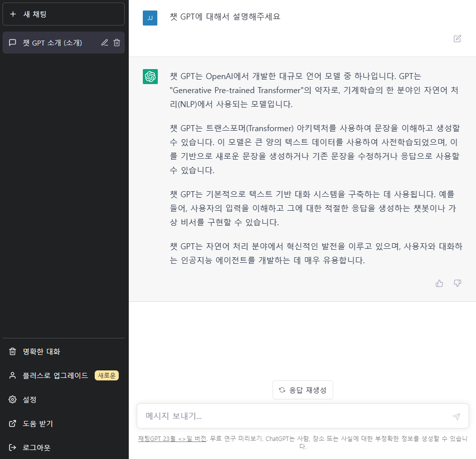Click the 새로운 badge
Screen dimensions: 476x459
(107, 375)
